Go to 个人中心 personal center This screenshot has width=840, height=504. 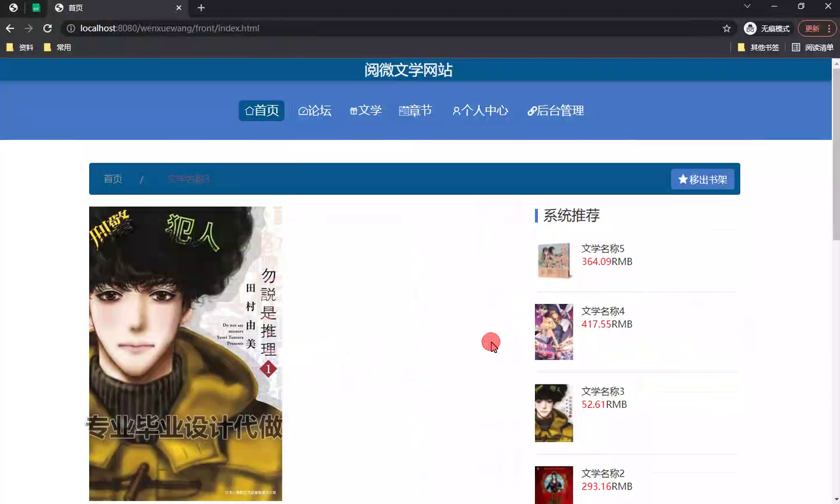[x=480, y=110]
